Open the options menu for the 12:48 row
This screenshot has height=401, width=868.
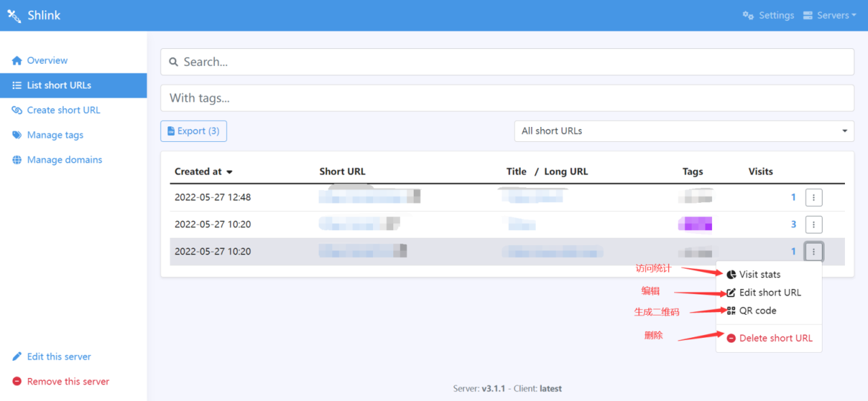[814, 197]
